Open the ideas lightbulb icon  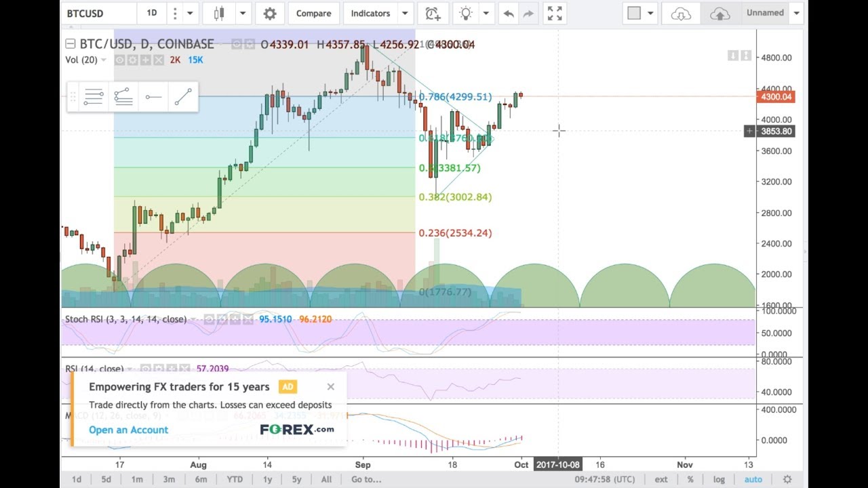coord(466,14)
